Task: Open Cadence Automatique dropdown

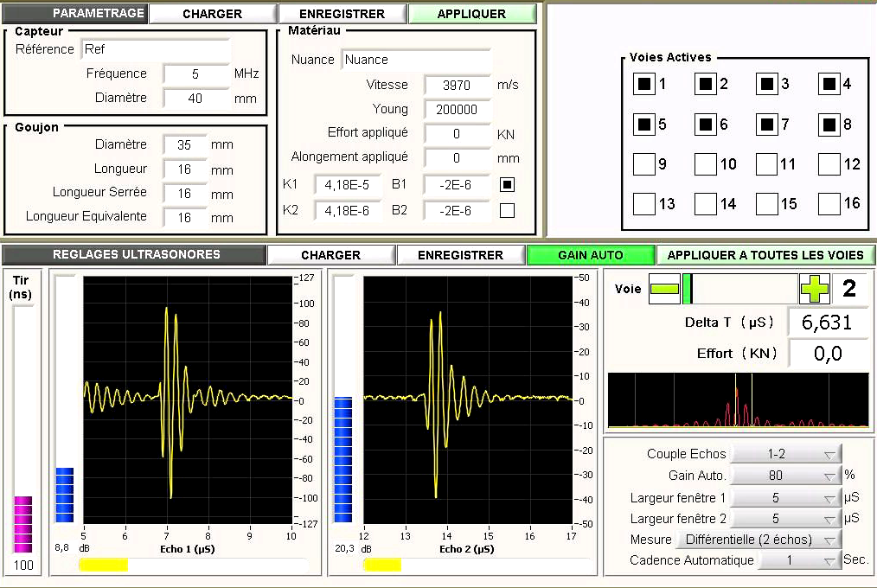Action: pos(786,560)
